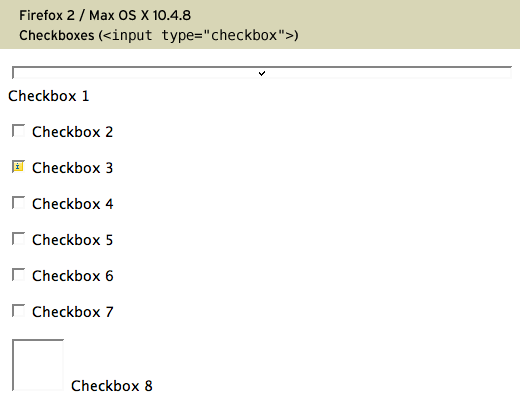This screenshot has height=408, width=520.
Task: Click the "Checkbox 8" label text
Action: (x=112, y=386)
